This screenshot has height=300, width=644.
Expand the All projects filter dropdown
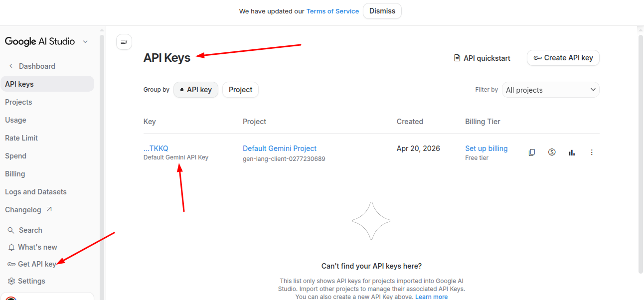click(x=551, y=90)
